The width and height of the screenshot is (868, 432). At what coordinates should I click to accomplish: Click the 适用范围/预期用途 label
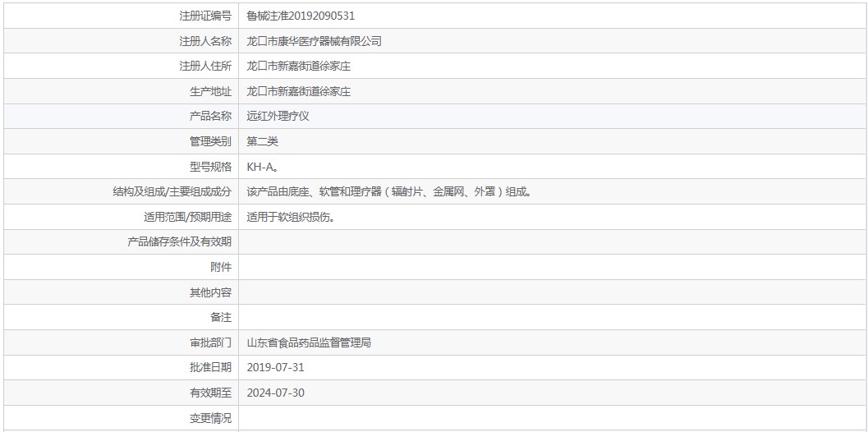188,217
